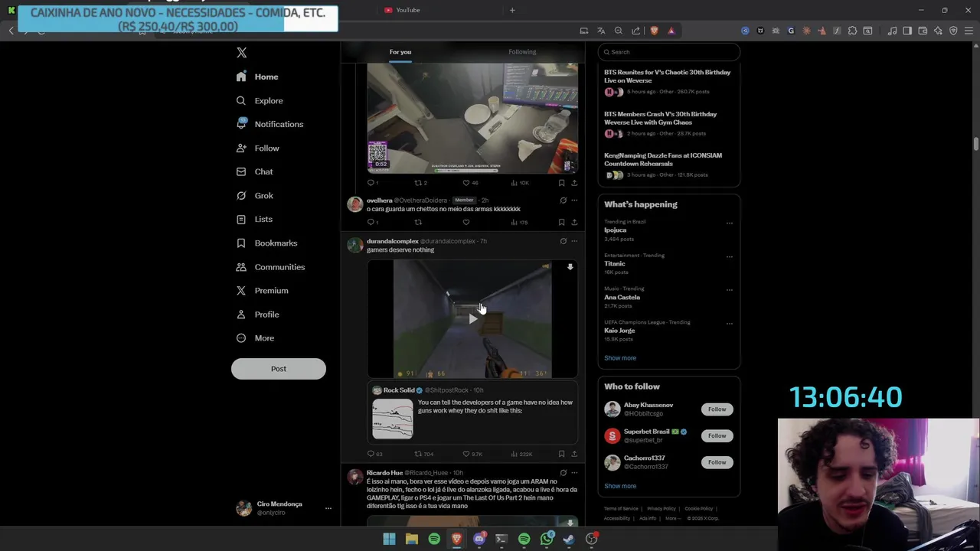Reply to the ovelhera tweet
The image size is (980, 551).
[371, 222]
